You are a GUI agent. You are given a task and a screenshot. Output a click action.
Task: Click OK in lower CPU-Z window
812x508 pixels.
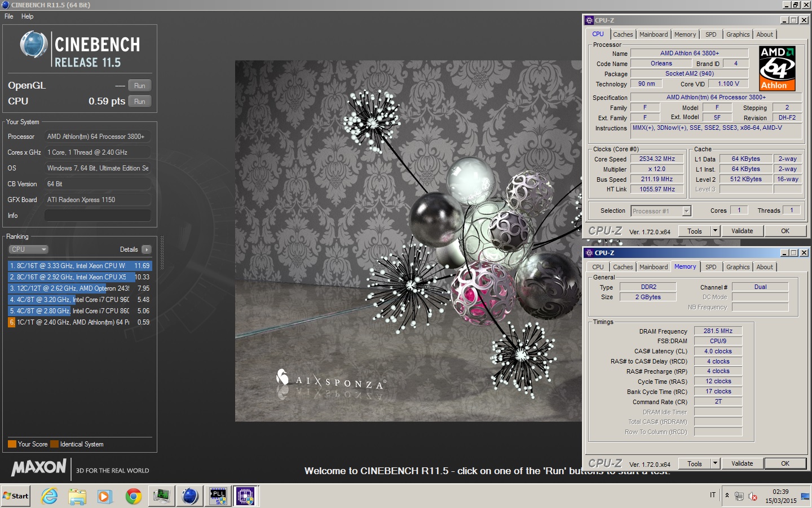pyautogui.click(x=785, y=464)
